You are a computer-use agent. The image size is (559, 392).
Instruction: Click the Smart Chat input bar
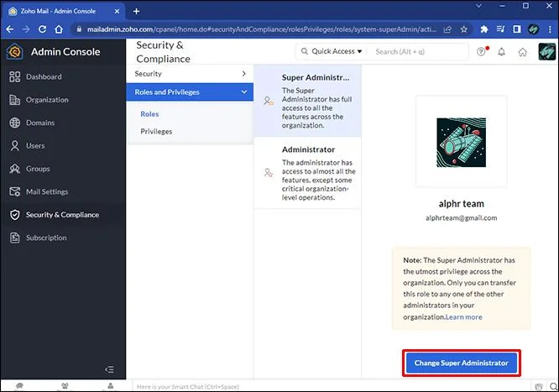332,387
